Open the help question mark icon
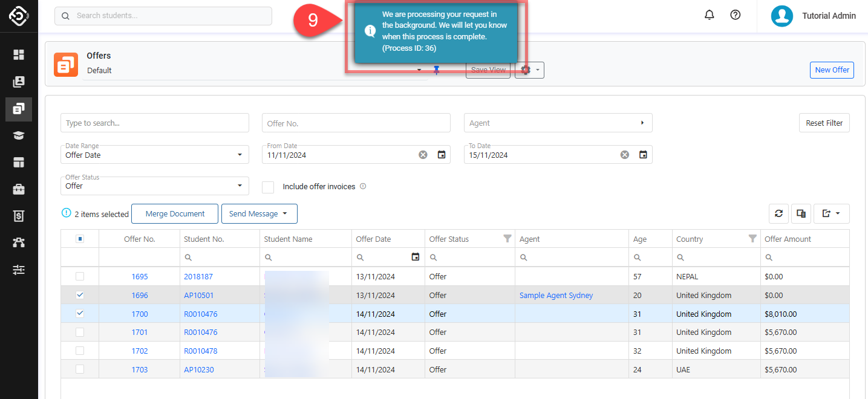Screen dimensions: 868x399 coord(736,15)
